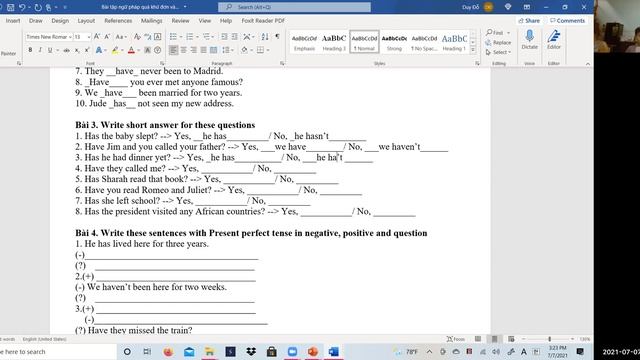Toggle underline formatting
Screen dimensions: 640x360
pos(50,50)
